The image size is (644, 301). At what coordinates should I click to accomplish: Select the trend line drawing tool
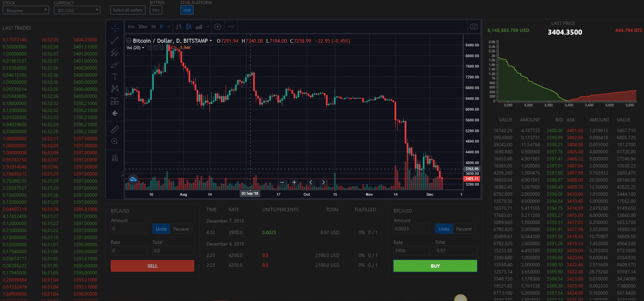coord(115,40)
